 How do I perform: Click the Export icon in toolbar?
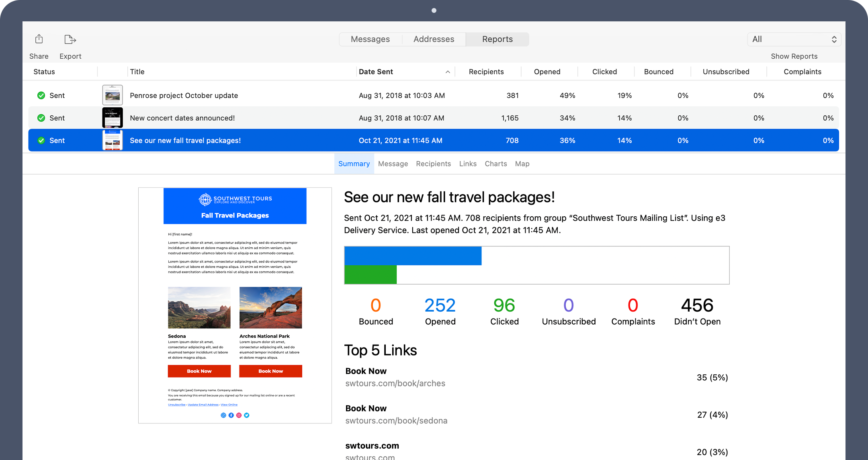pos(70,39)
